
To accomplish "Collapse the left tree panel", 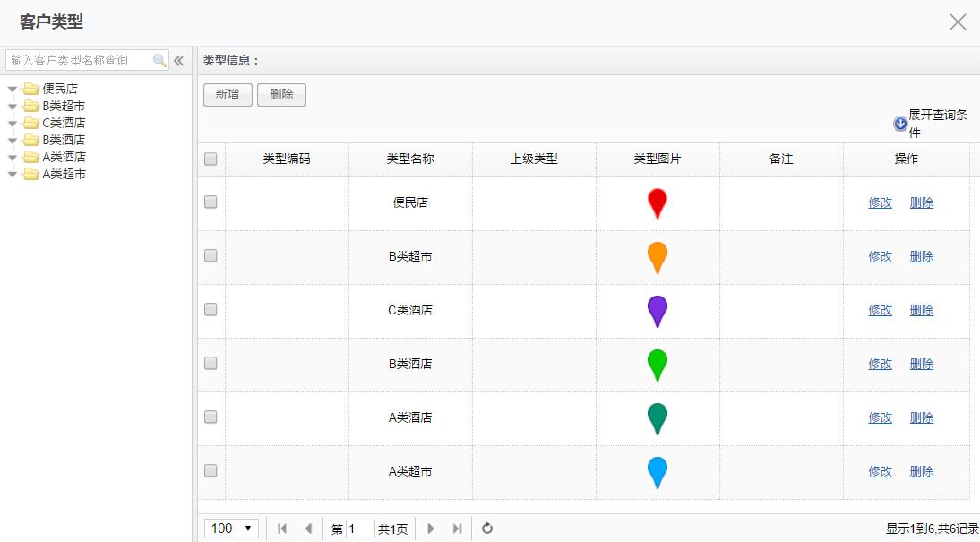I will (x=178, y=60).
